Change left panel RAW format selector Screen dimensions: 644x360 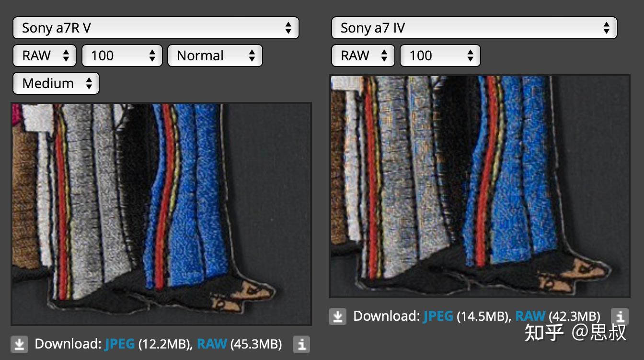(45, 56)
